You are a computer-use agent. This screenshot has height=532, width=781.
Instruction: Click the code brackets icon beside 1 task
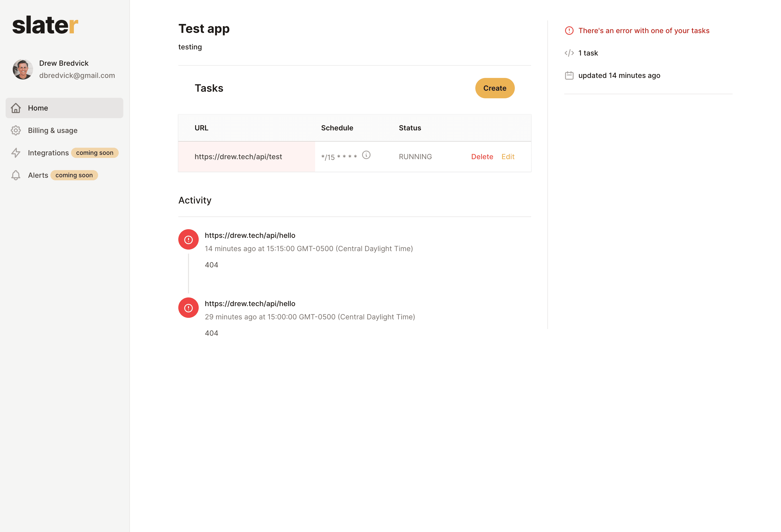[x=569, y=53]
